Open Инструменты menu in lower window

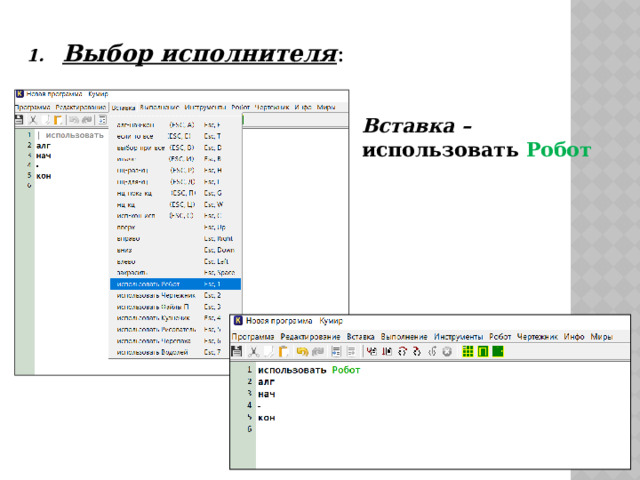[x=458, y=337]
